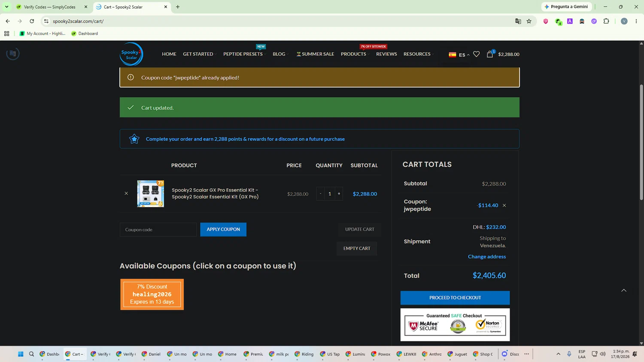Open the green extension with badge 4
Viewport: 644px width, 362px height.
click(x=558, y=21)
